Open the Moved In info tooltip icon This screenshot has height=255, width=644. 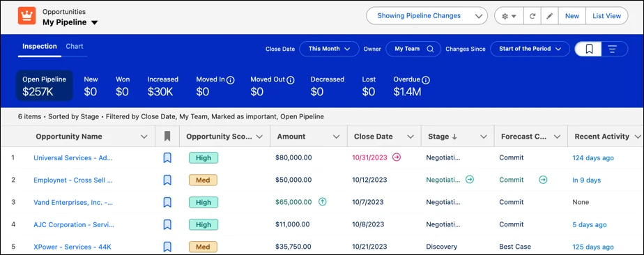click(231, 80)
